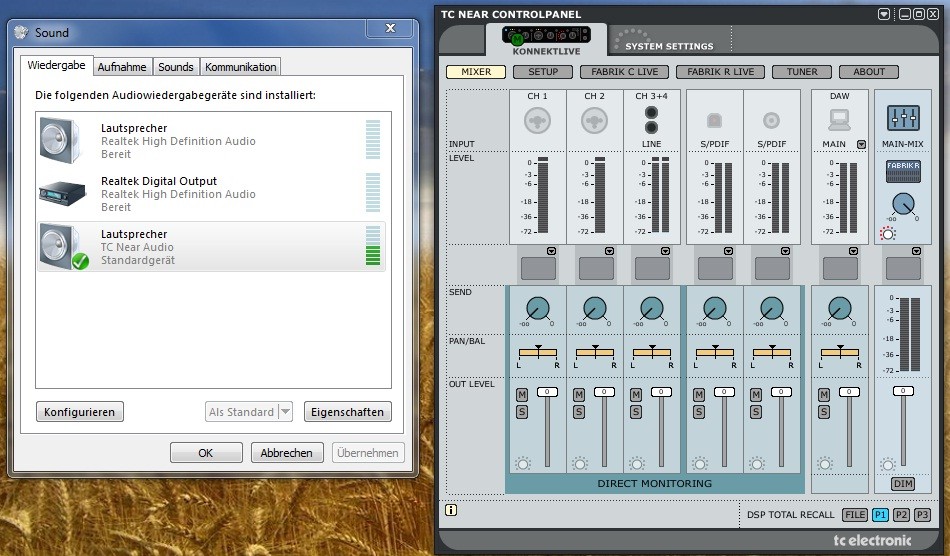Open second S/PDIF insert dropdown arrow
This screenshot has height=556, width=950.
(x=785, y=251)
